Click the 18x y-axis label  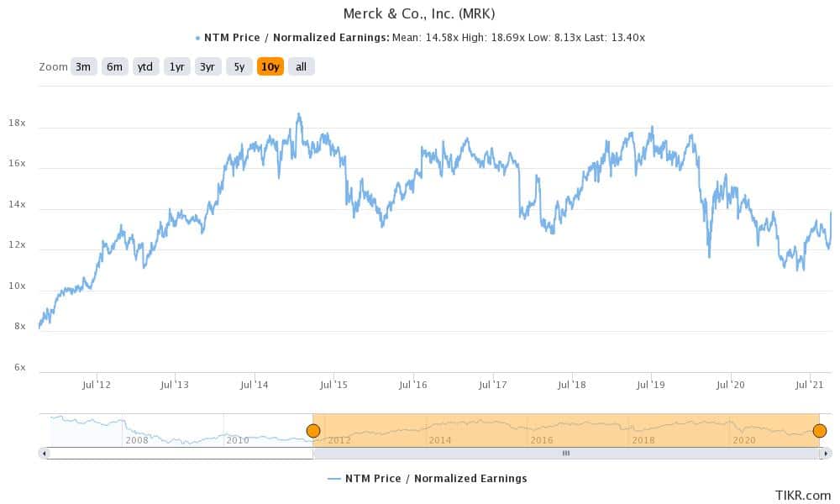click(17, 123)
